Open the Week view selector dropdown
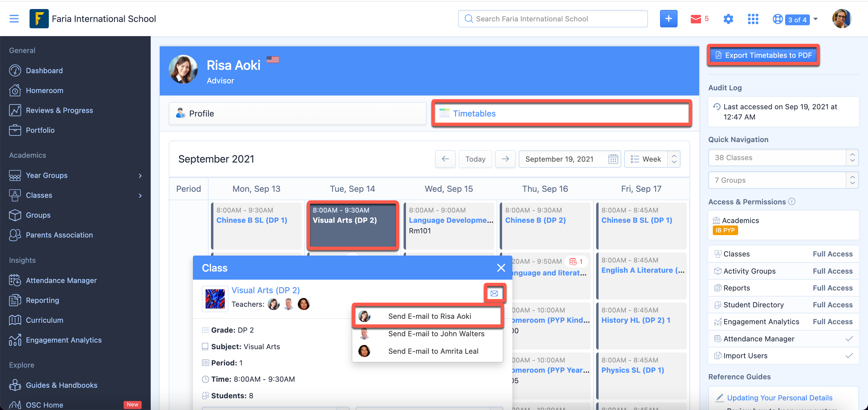The image size is (868, 410). point(652,159)
